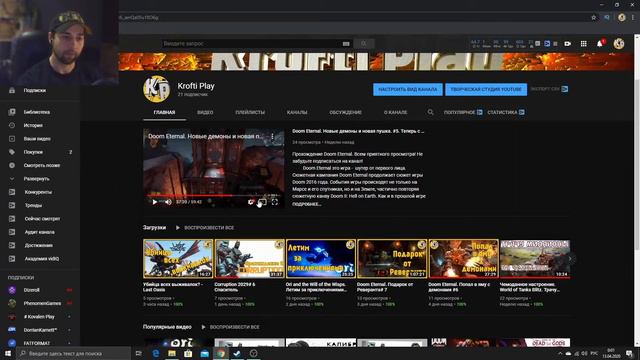This screenshot has width=640, height=360.
Task: Click Творческая студия YouTube button
Action: pos(486,89)
